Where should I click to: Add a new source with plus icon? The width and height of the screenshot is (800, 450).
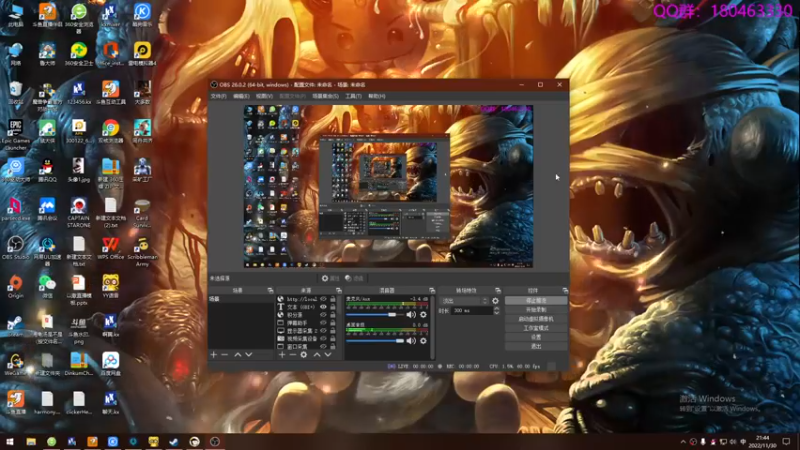pos(282,355)
